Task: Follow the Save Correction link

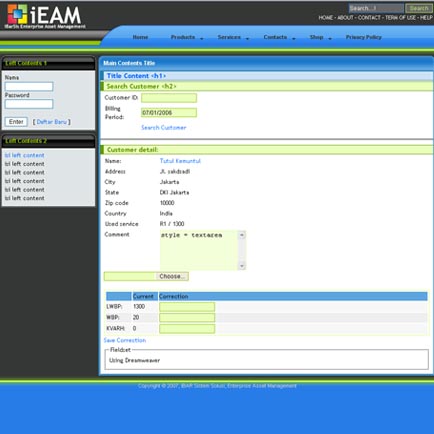Action: (x=125, y=340)
